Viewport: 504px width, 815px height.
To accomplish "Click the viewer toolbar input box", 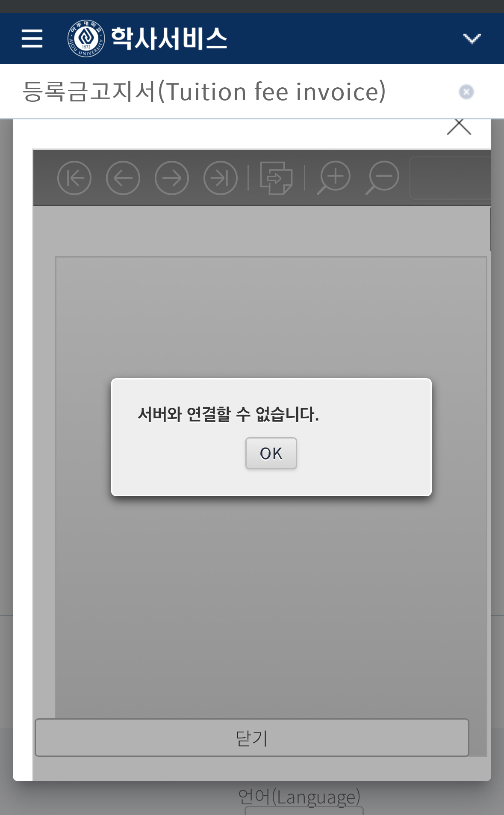I will tap(450, 178).
